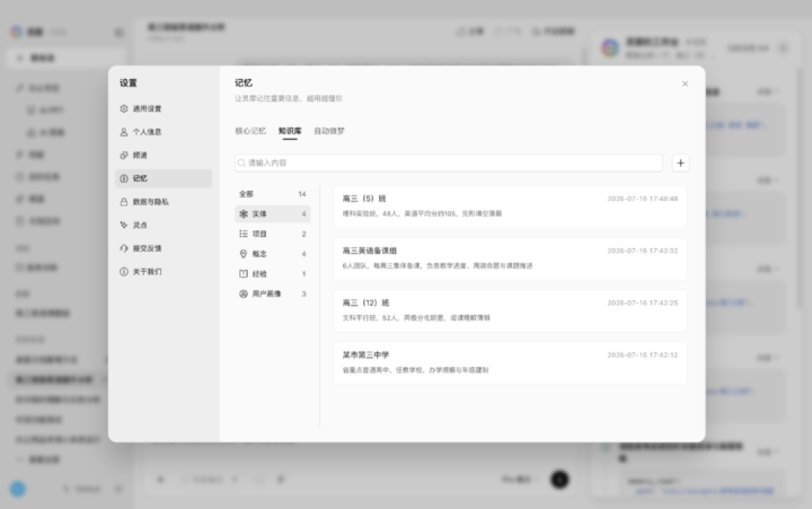This screenshot has width=812, height=509.
Task: Select the 知识库 tab
Action: tap(289, 131)
